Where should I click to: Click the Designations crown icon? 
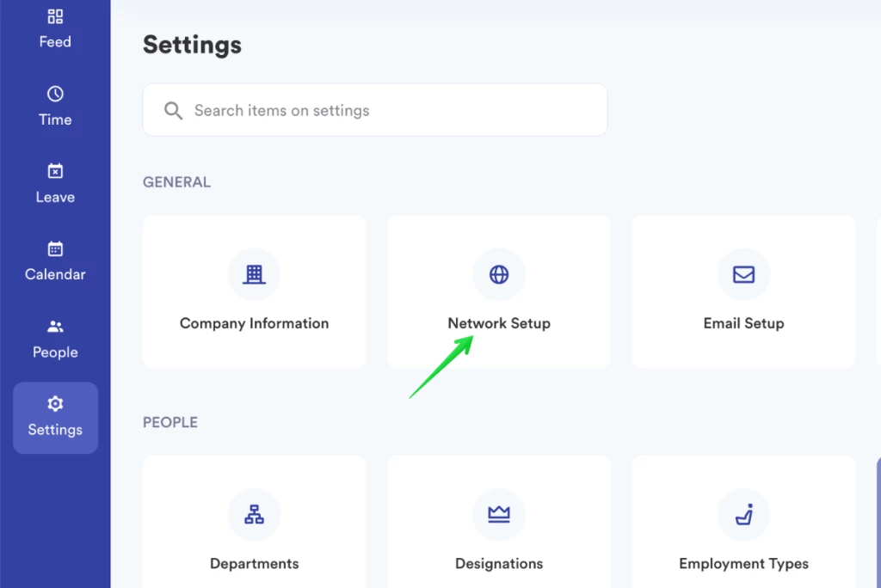499,514
